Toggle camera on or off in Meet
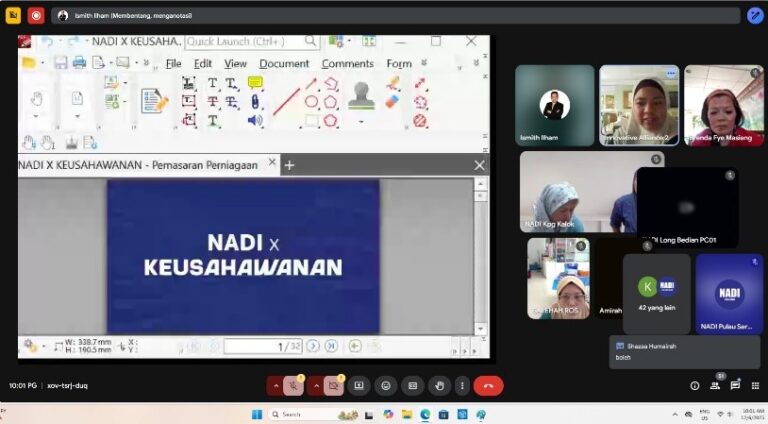The width and height of the screenshot is (768, 424). [334, 386]
